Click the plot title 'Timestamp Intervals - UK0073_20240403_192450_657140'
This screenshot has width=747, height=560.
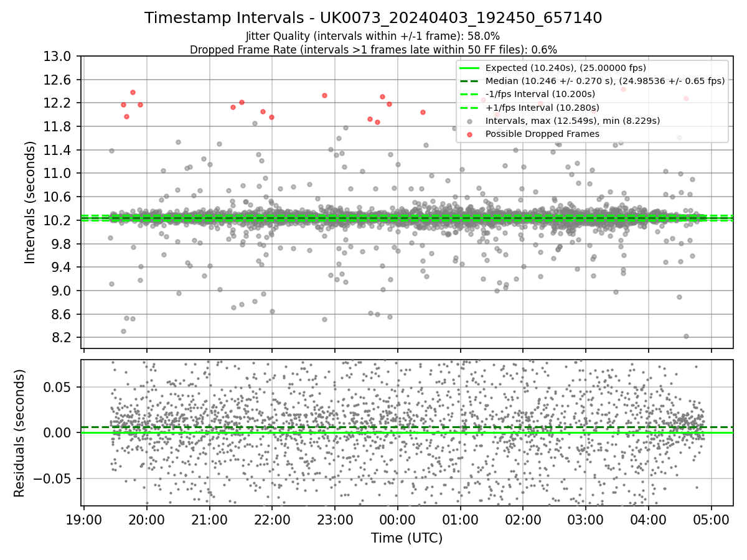(x=374, y=18)
